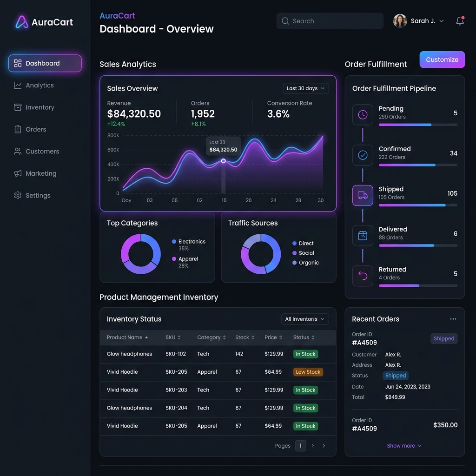Click Shipped value in Status row
Image resolution: width=476 pixels, height=476 pixels.
395,376
